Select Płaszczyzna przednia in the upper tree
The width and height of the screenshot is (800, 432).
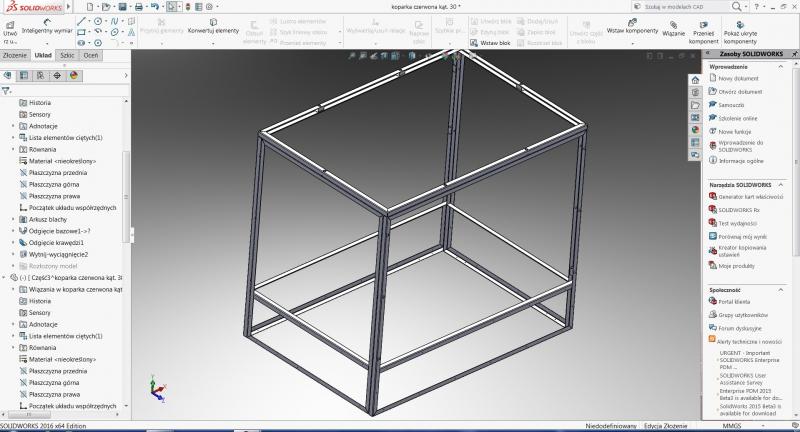point(58,173)
